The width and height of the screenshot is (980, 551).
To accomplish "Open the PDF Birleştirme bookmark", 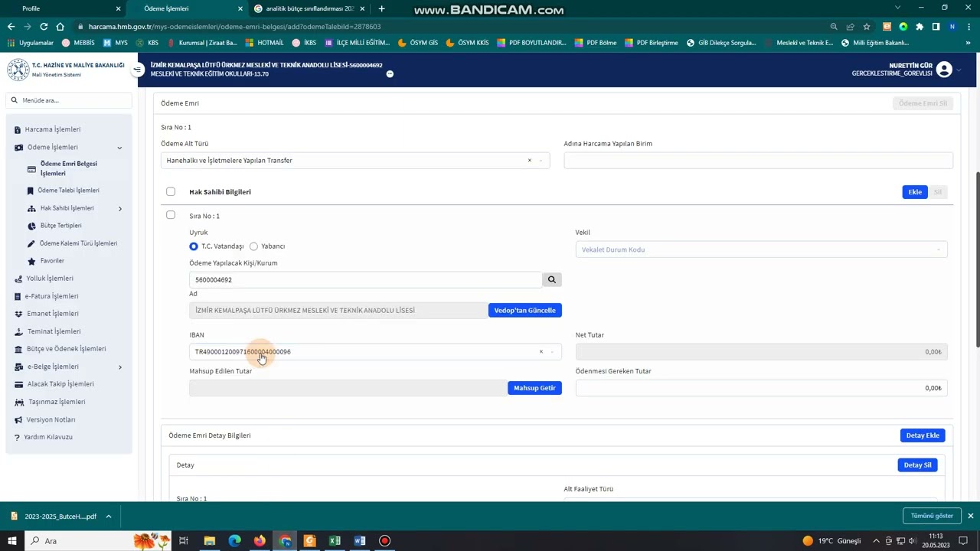I will [652, 43].
